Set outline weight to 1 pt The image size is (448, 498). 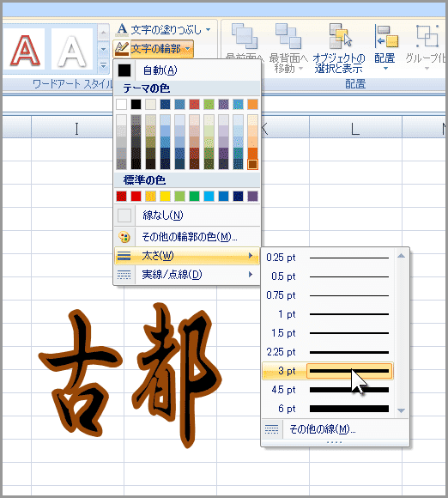[x=328, y=314]
